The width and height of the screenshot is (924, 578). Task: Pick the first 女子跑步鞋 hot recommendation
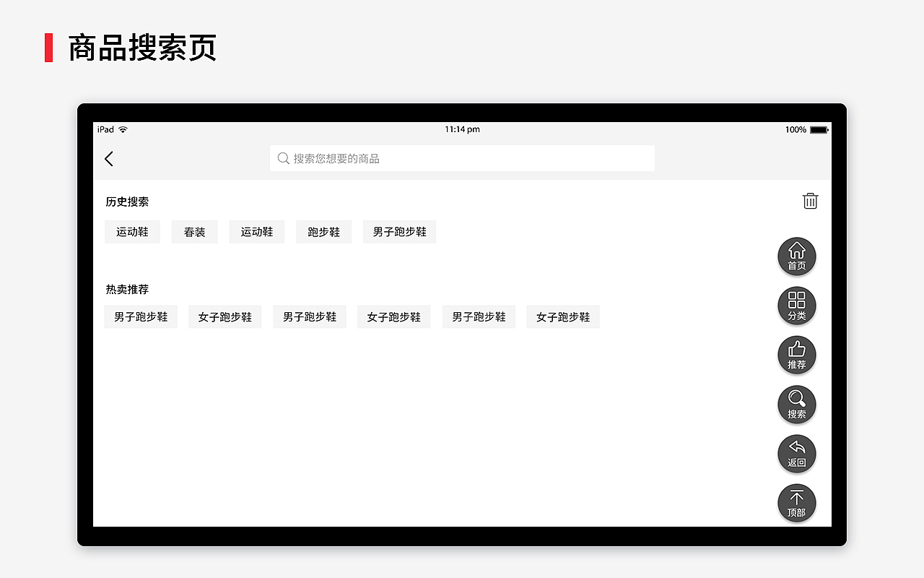(225, 316)
